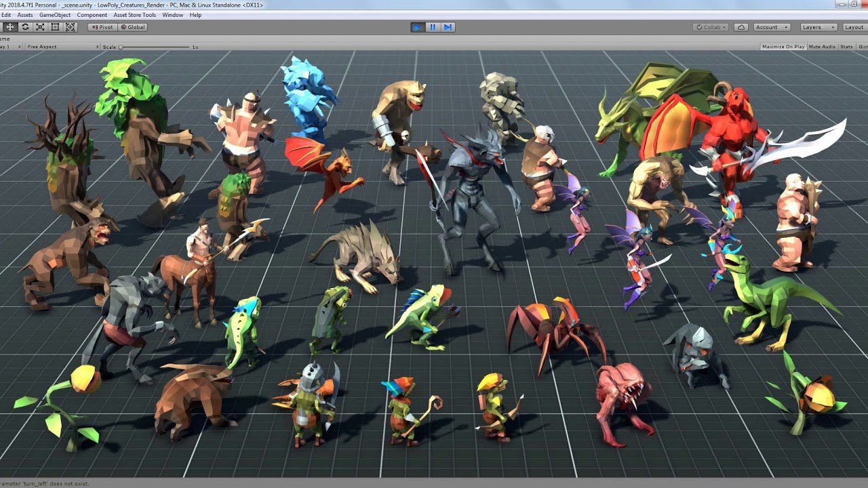This screenshot has height=488, width=868.
Task: Select the combined Transform tool
Action: pos(70,27)
